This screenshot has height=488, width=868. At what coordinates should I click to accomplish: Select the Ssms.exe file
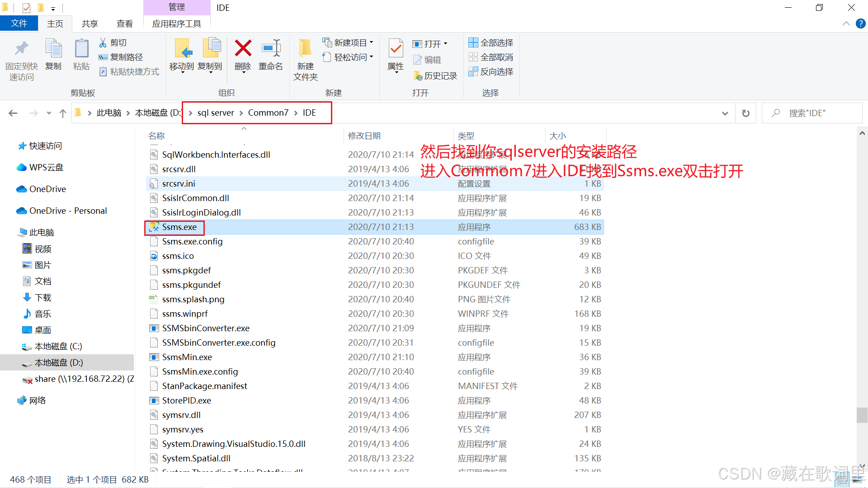coord(179,227)
